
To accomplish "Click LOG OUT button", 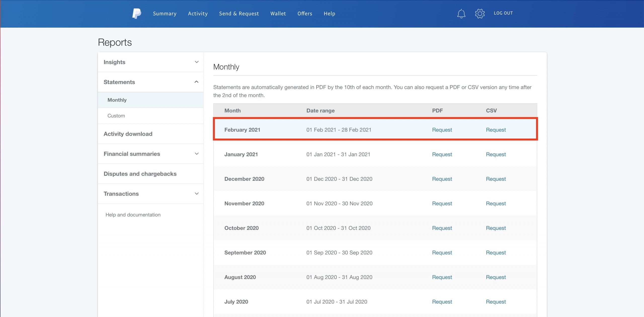I will coord(503,13).
